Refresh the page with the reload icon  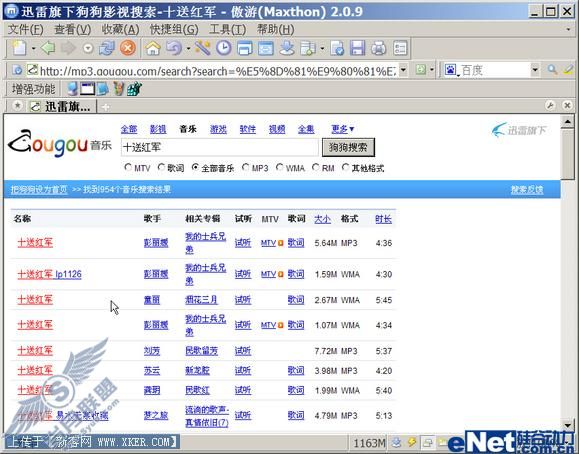pyautogui.click(x=107, y=48)
